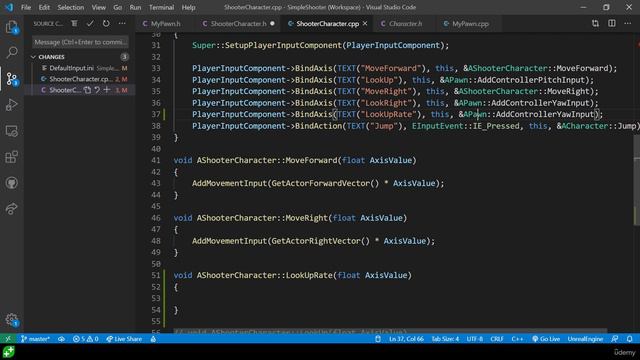640x360 pixels.
Task: Open the Selection menu
Action: pyautogui.click(x=71, y=7)
